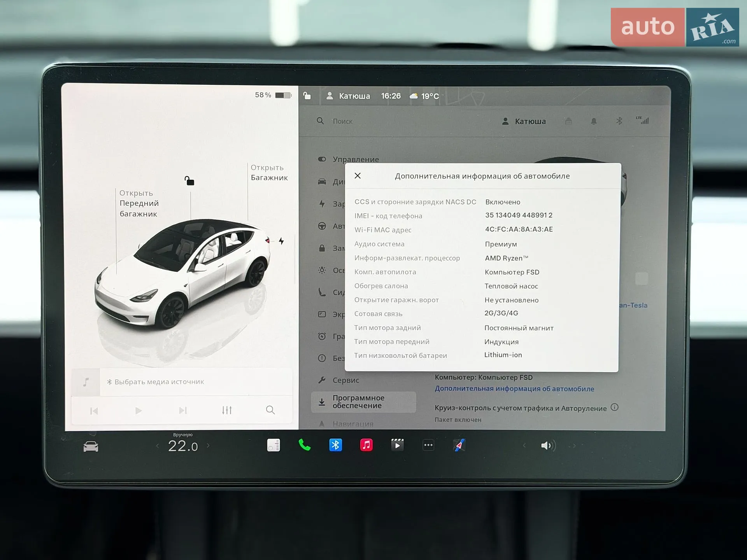
Task: Open the Bluetooth app in dock
Action: tap(335, 445)
